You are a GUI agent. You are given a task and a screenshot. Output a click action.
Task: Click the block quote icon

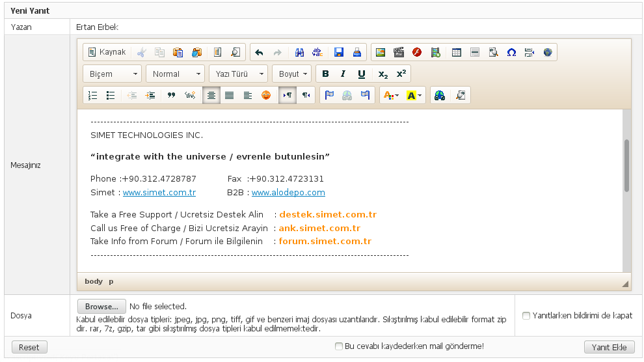[x=171, y=95]
